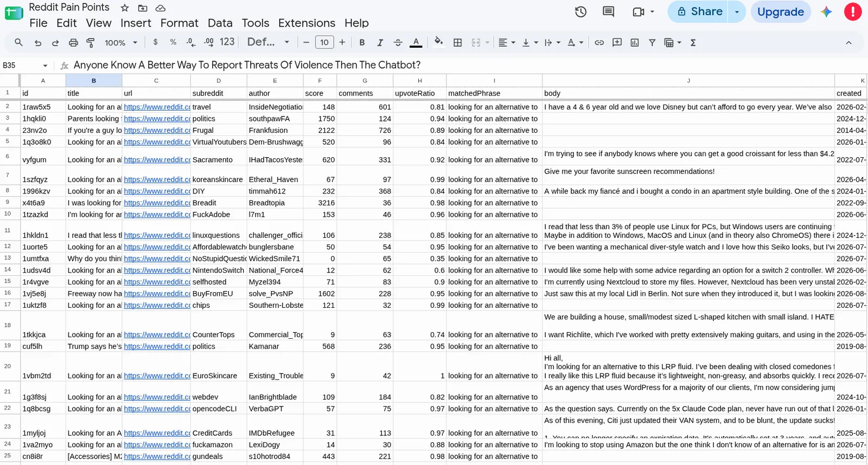
Task: Click the Google Sheets home icon
Action: coord(14,13)
